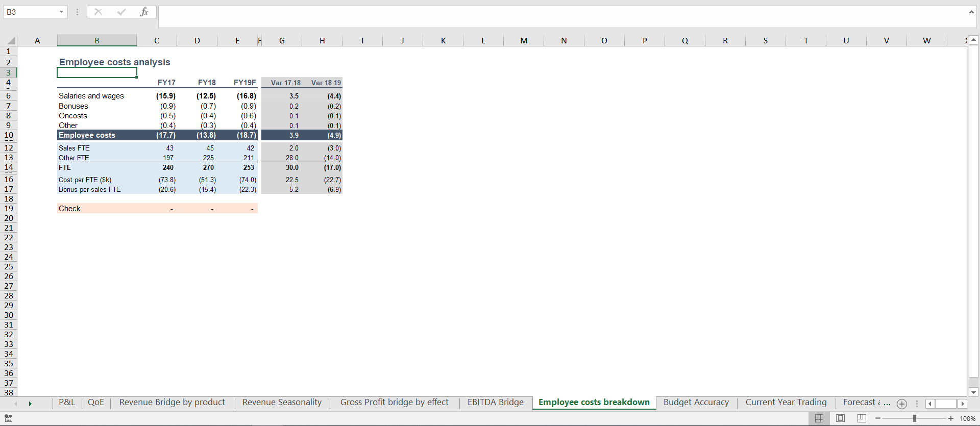Screen dimensions: 980x426
Task: Open the truncated Forecast sheet tab
Action: (x=866, y=403)
